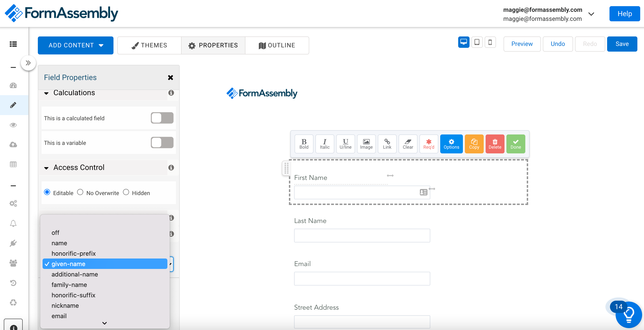Open the recycle sidebar icon
644x330 pixels.
pyautogui.click(x=13, y=303)
